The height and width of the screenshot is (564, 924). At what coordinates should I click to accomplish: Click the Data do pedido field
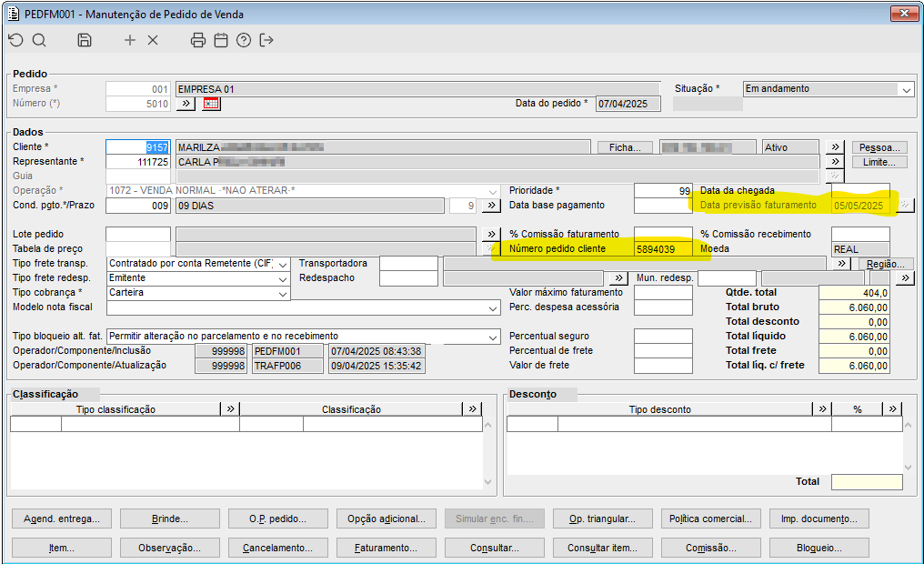(x=628, y=104)
